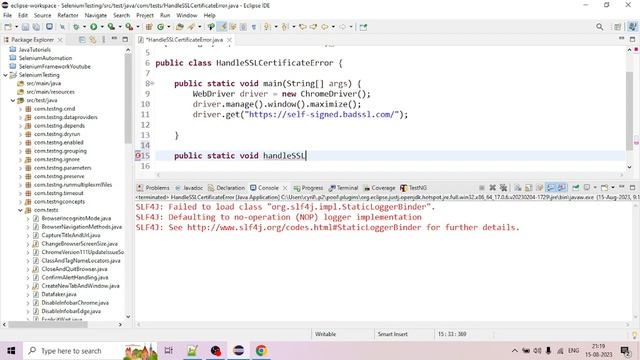Switch to the Javadoc tab
This screenshot has height=360, width=640.
point(189,188)
